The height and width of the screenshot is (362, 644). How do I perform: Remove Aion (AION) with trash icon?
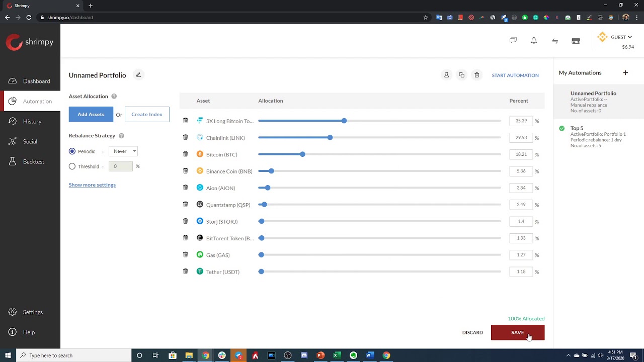pos(185,188)
